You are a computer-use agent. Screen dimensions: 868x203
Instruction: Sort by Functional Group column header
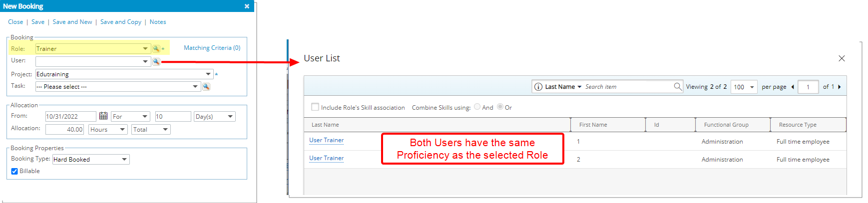click(726, 125)
